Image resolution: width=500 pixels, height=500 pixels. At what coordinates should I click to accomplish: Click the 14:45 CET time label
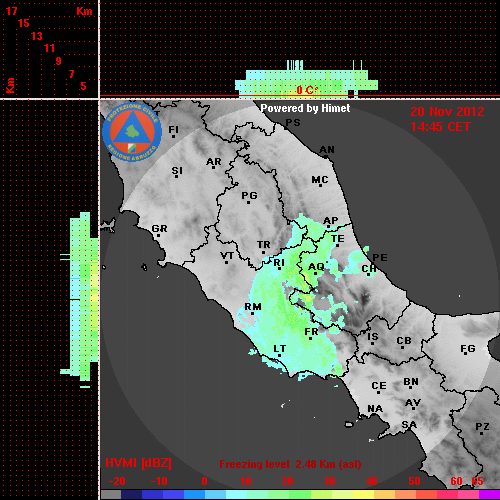tap(440, 127)
